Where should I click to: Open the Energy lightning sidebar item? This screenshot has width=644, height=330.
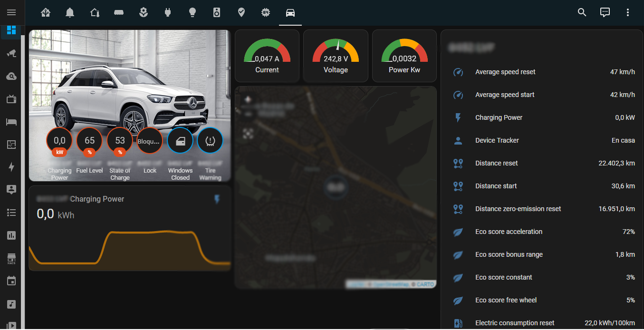point(11,166)
